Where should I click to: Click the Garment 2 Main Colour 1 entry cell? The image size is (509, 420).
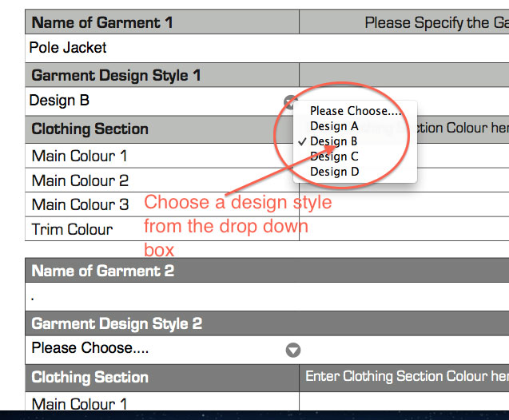pos(404,401)
